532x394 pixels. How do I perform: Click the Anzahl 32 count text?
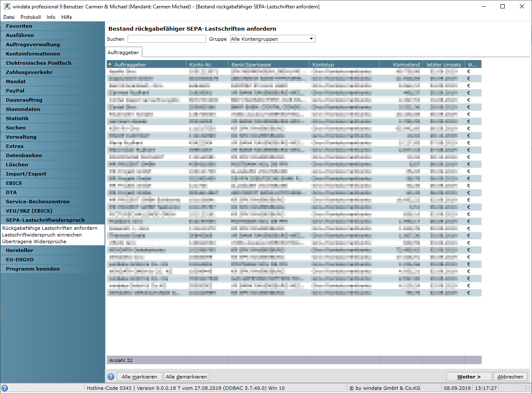[x=121, y=360]
